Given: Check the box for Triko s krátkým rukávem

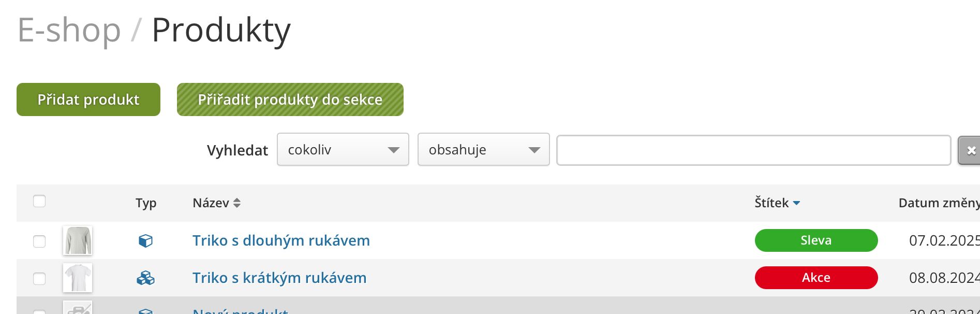Looking at the screenshot, I should 39,279.
